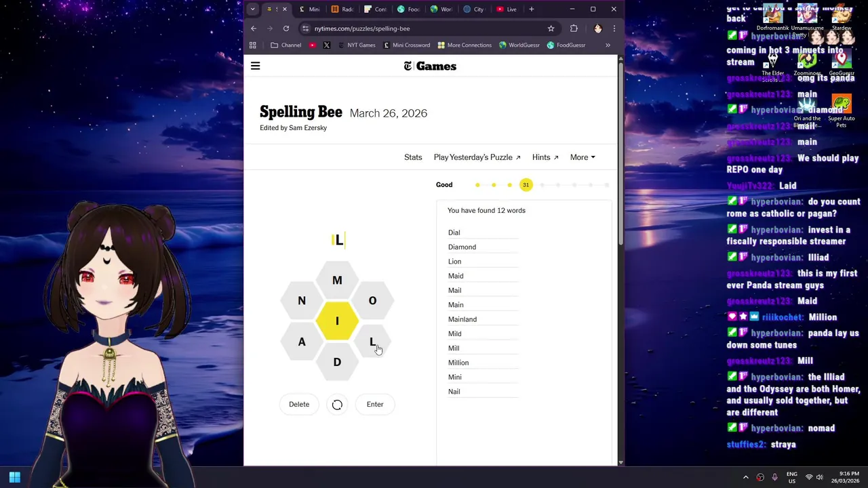Expand the More dropdown
This screenshot has height=488, width=868.
[583, 157]
